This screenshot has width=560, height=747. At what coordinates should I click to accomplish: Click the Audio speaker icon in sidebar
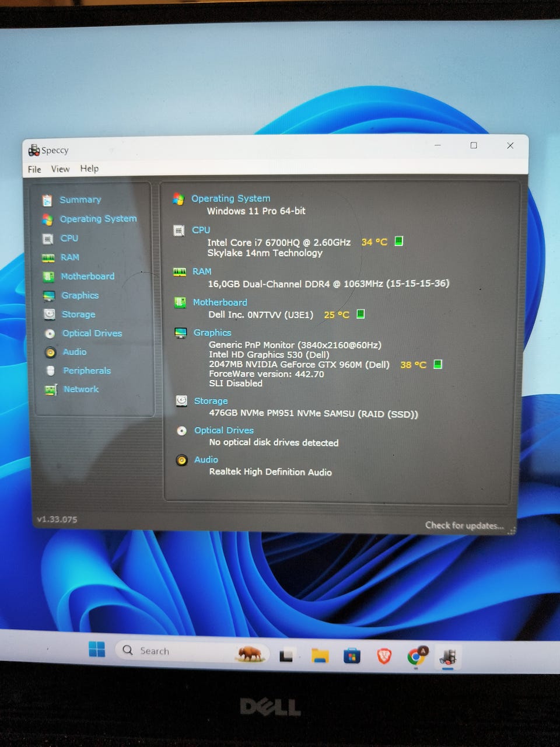point(51,352)
